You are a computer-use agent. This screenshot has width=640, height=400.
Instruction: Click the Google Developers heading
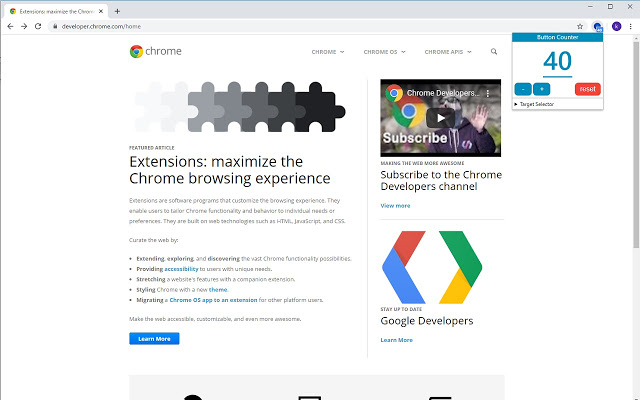point(427,321)
